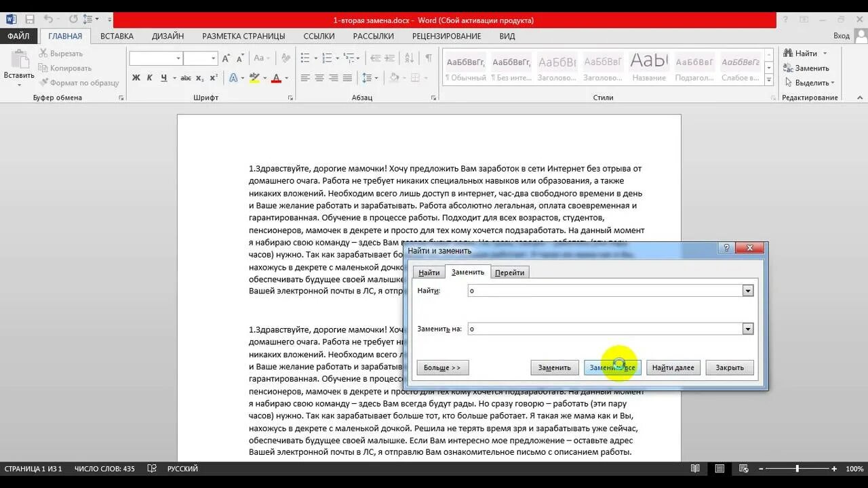This screenshot has width=868, height=488.
Task: Click the Больше >> button
Action: click(x=442, y=367)
